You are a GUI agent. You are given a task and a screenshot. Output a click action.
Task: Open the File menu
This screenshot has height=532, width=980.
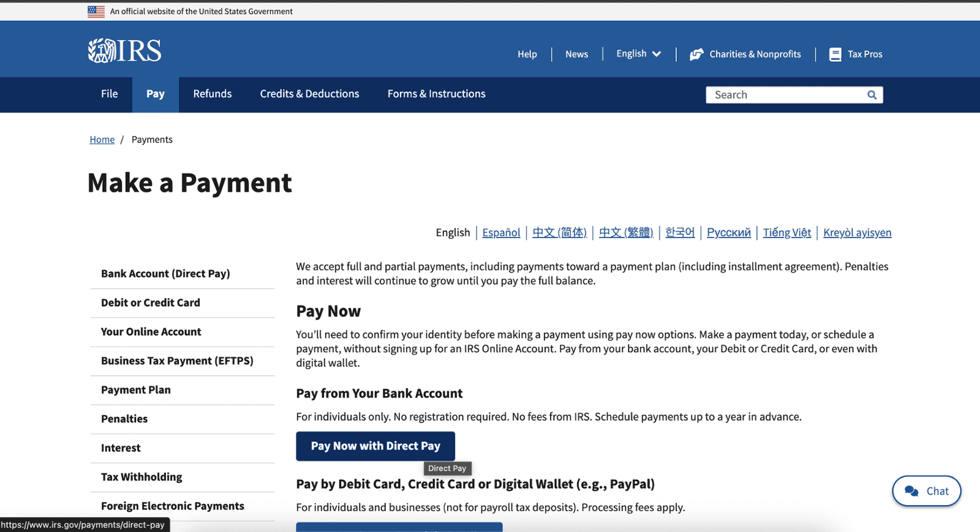point(110,94)
